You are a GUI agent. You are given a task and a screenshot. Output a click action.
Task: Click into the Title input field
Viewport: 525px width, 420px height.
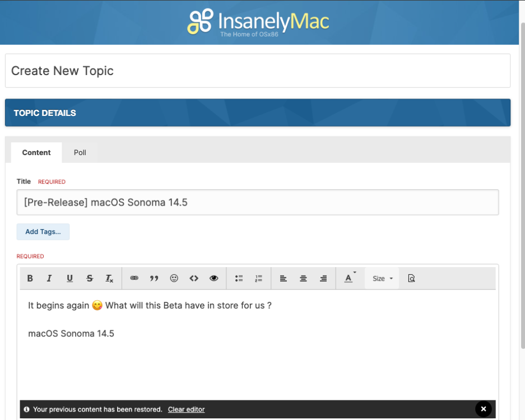(258, 203)
